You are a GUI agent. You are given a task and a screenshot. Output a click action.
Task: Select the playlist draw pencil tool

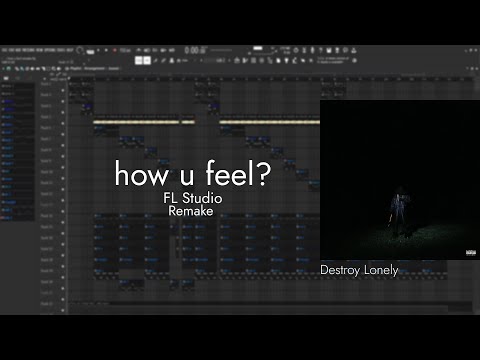pos(16,69)
